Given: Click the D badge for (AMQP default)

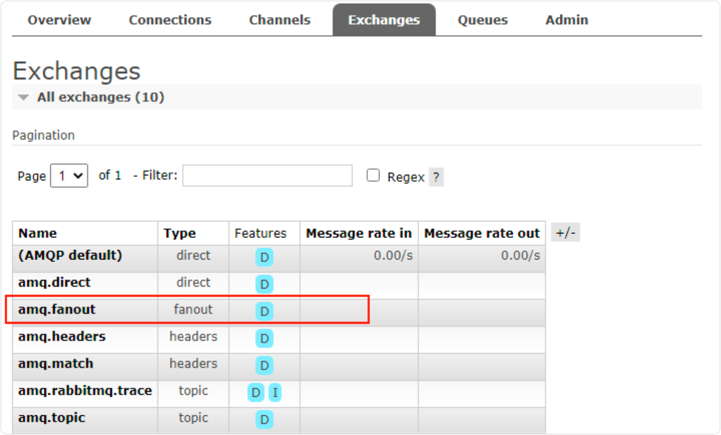Looking at the screenshot, I should [264, 257].
